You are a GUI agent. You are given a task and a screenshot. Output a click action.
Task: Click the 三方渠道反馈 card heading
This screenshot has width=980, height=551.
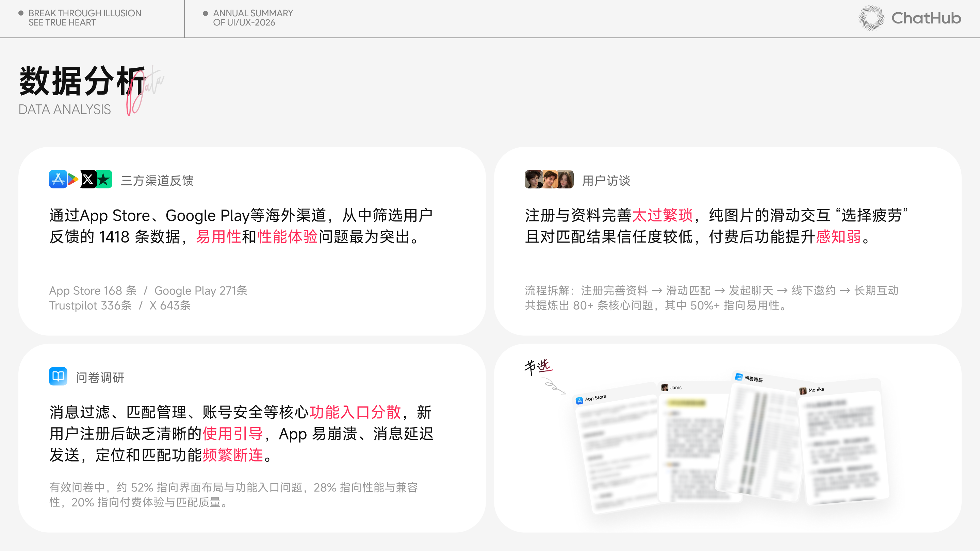pos(157,180)
